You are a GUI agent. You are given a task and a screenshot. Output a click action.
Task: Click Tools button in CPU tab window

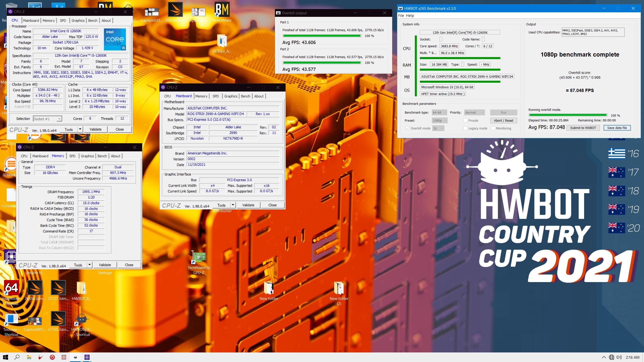click(x=69, y=129)
